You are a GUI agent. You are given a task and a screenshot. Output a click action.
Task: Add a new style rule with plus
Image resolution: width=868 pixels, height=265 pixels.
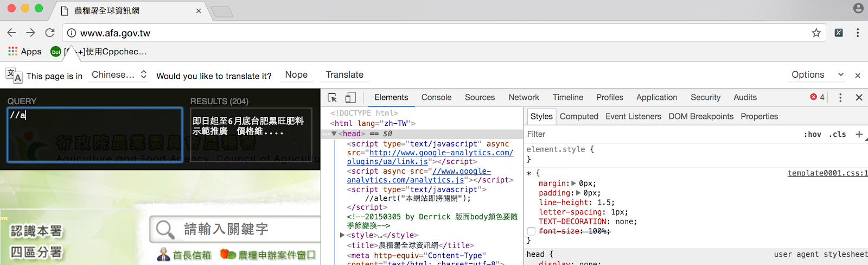pyautogui.click(x=859, y=134)
